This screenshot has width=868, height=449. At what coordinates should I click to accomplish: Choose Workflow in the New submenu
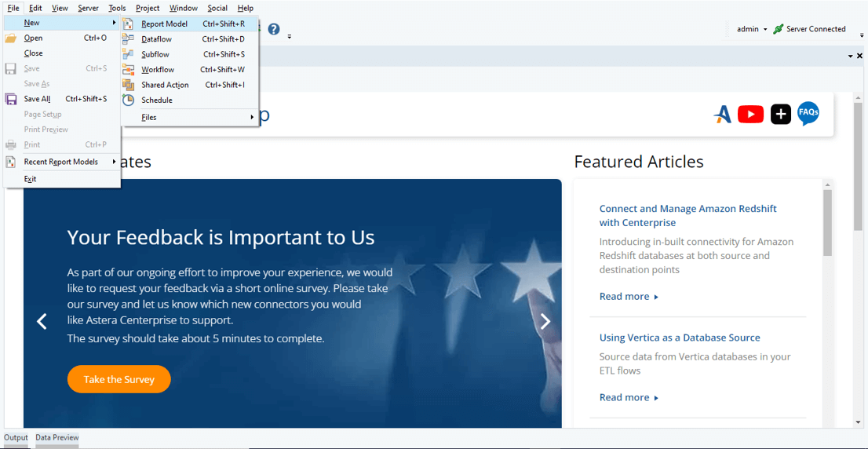(x=158, y=70)
